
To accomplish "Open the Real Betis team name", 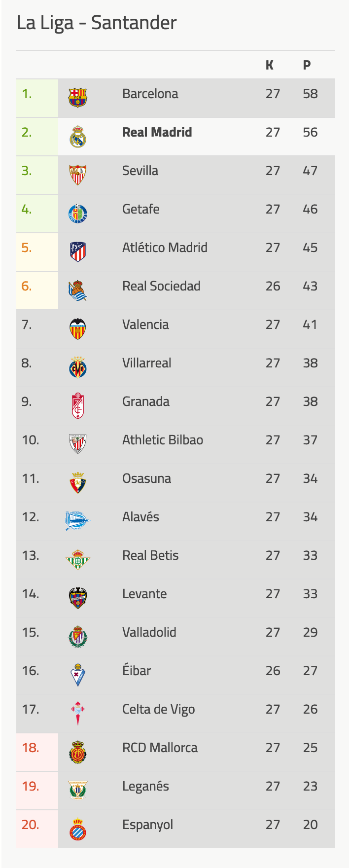I will pos(150,555).
